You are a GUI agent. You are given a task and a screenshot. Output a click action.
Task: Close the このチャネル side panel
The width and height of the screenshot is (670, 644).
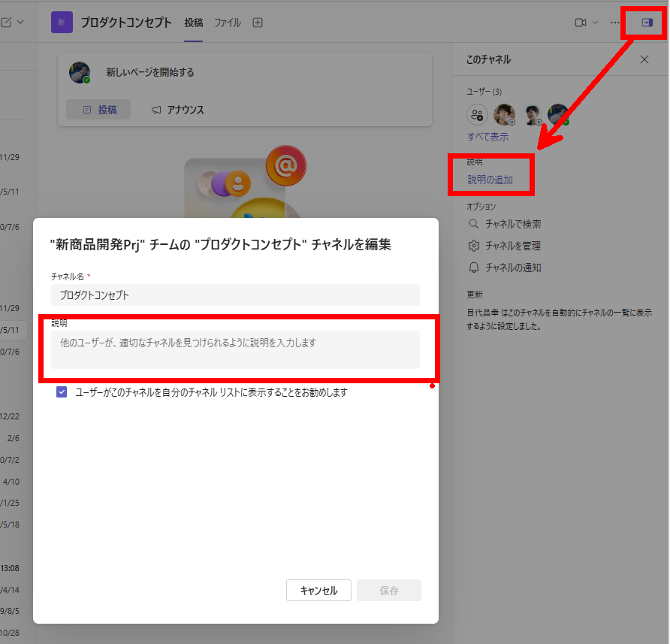[644, 59]
